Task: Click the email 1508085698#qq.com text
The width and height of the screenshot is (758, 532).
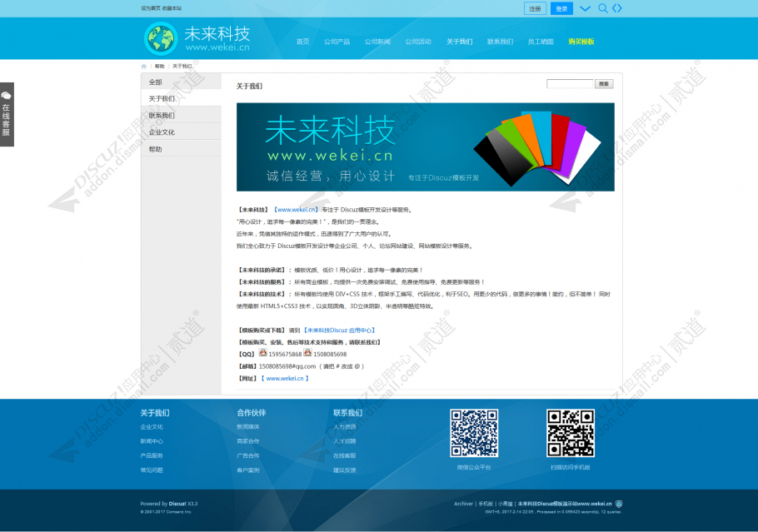Action: click(x=287, y=366)
